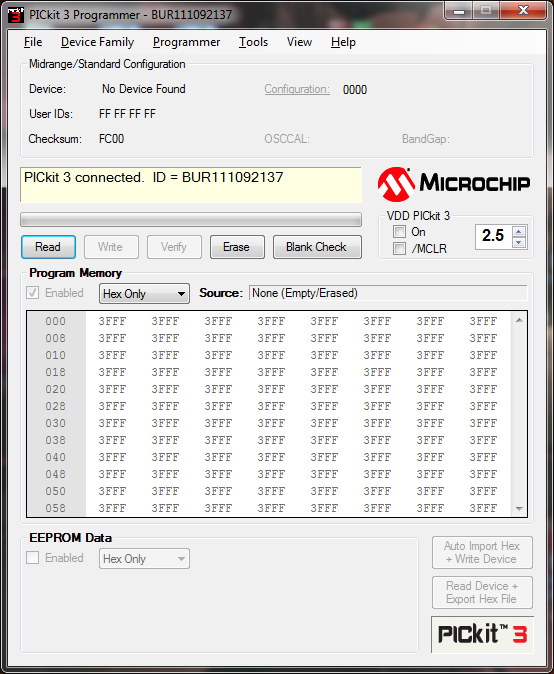Viewport: 554px width, 674px height.
Task: Close the PICkit 3 Programmer window
Action: click(x=523, y=10)
